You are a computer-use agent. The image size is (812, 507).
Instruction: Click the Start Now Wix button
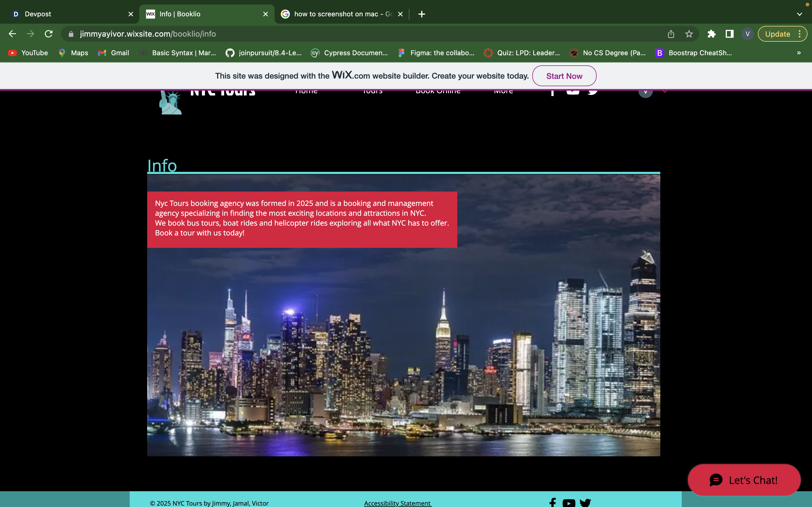pyautogui.click(x=564, y=76)
